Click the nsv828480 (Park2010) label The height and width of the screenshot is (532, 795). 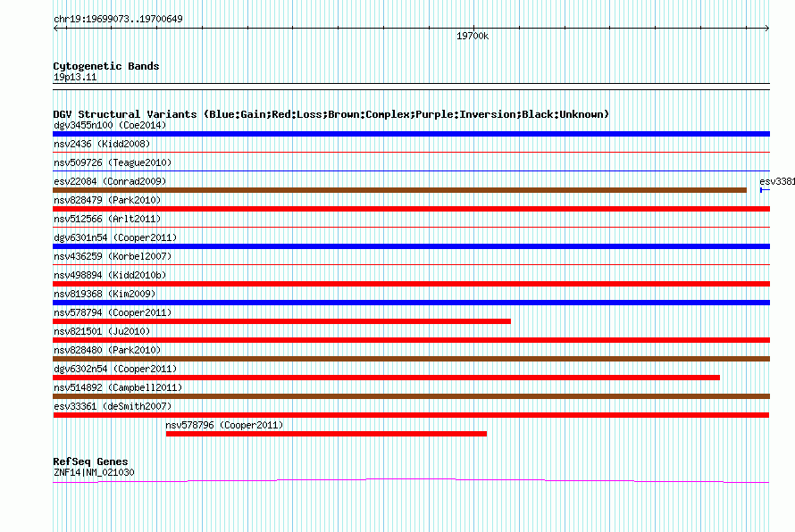(x=107, y=350)
